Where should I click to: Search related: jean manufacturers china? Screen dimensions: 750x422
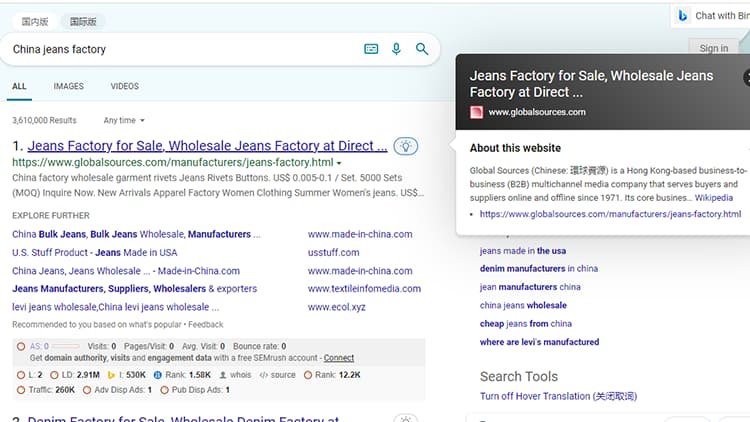click(x=530, y=287)
